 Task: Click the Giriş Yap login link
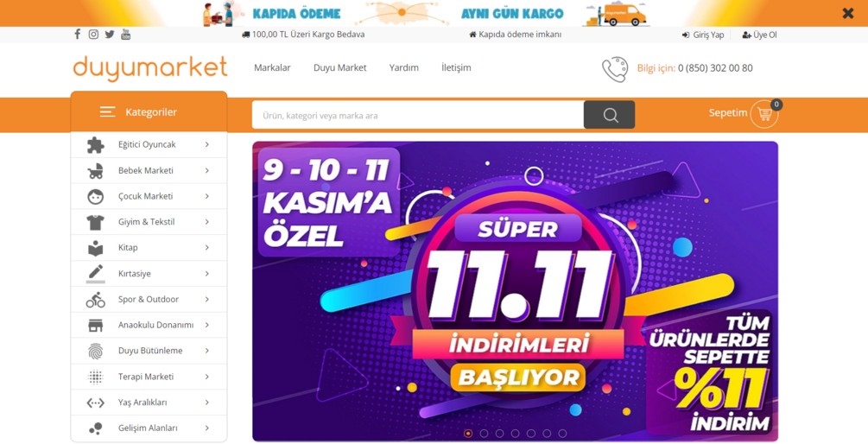(x=704, y=35)
